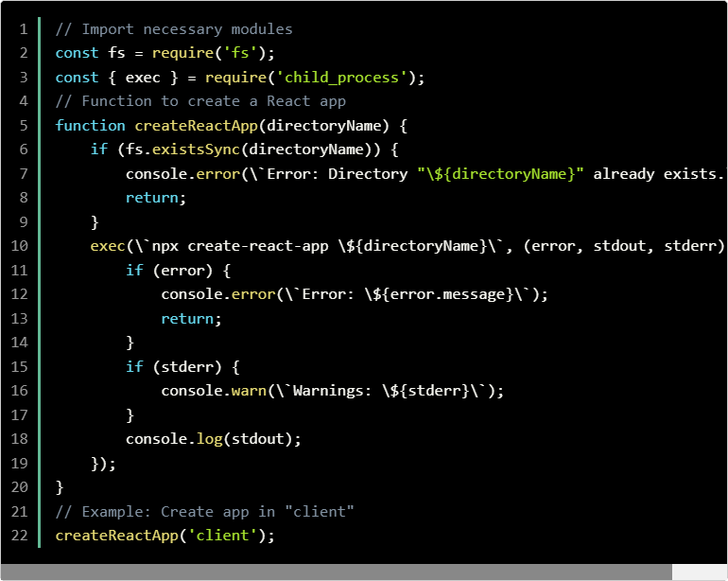Click line number 5 in the gutter
The height and width of the screenshot is (581, 728).
click(24, 126)
